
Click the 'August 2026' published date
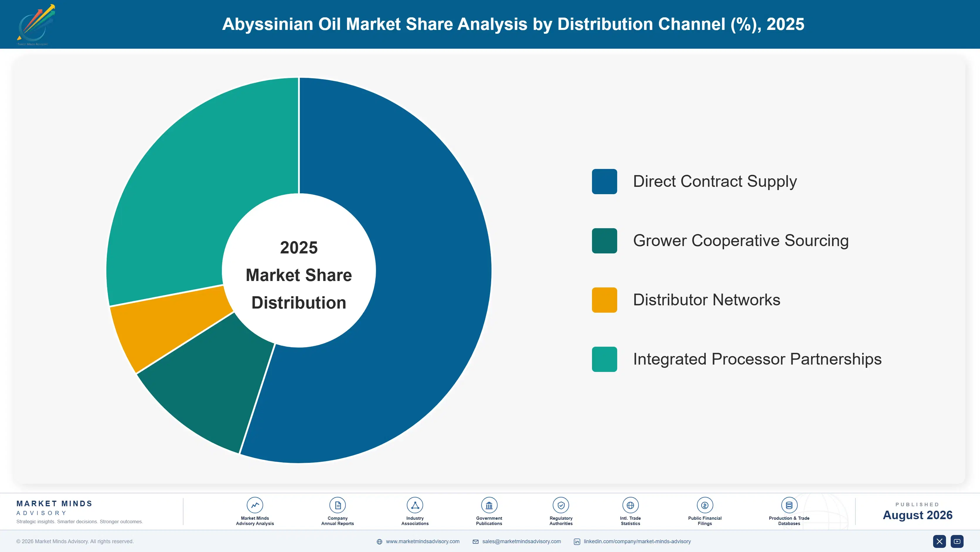tap(918, 515)
